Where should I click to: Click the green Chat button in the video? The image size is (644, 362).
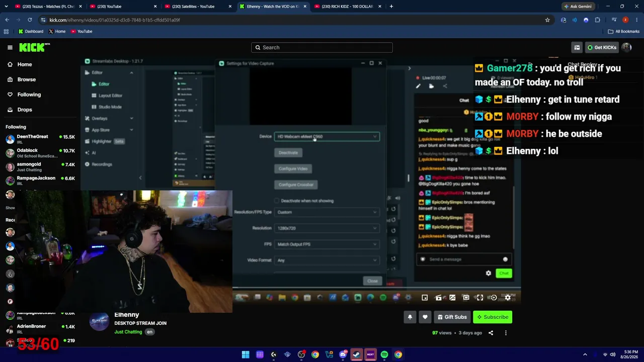(x=504, y=273)
